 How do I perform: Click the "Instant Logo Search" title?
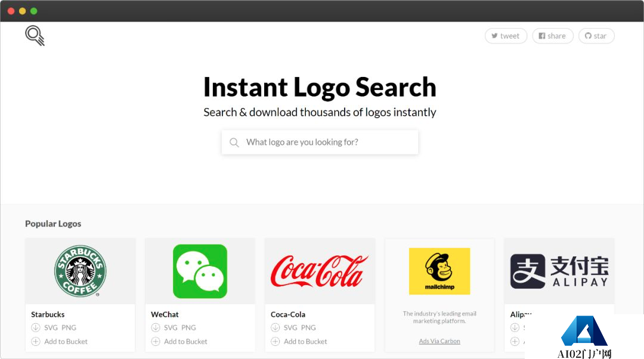320,87
